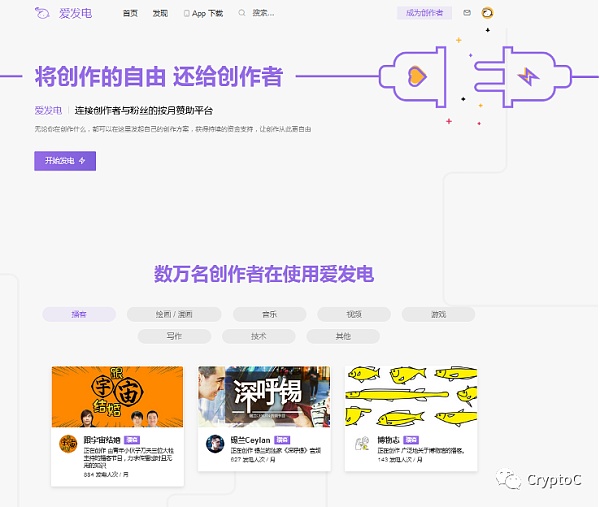The height and width of the screenshot is (507, 600).
Task: Go to 首页 in the navigation
Action: coord(130,14)
